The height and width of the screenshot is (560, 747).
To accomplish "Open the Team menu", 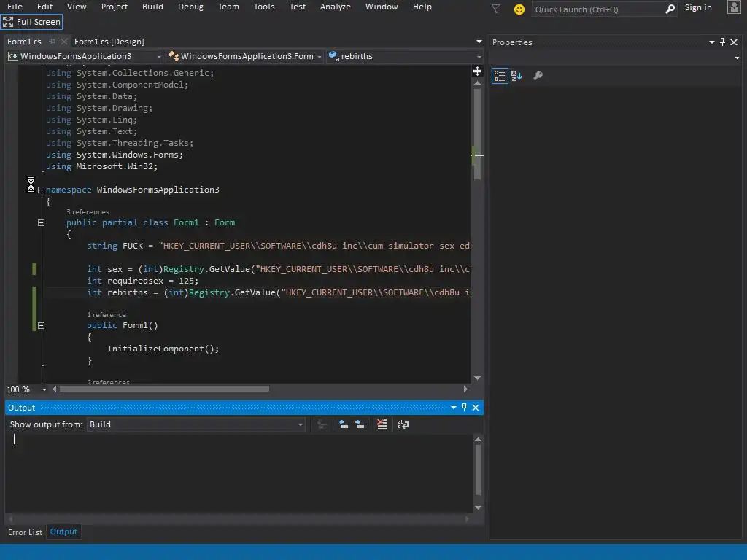I will 228,7.
